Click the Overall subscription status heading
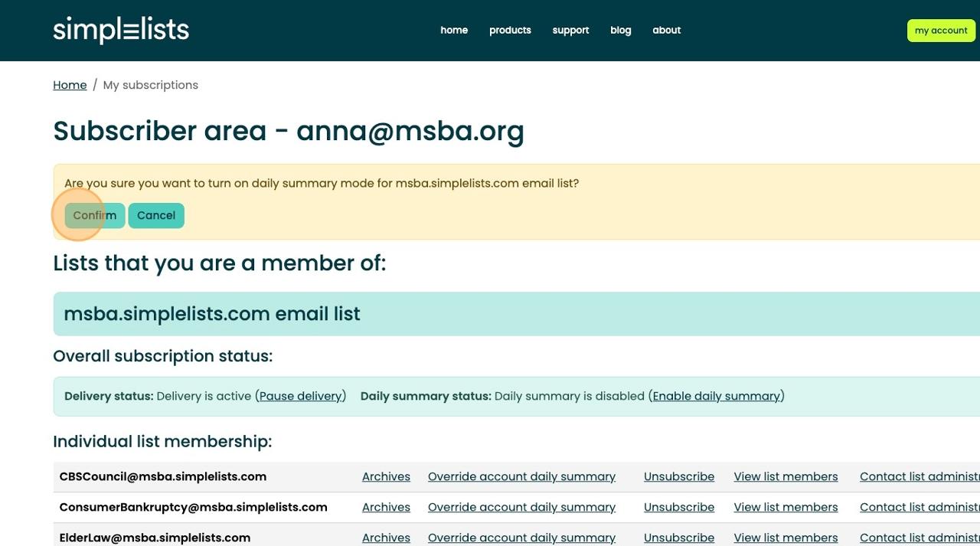 click(x=163, y=356)
